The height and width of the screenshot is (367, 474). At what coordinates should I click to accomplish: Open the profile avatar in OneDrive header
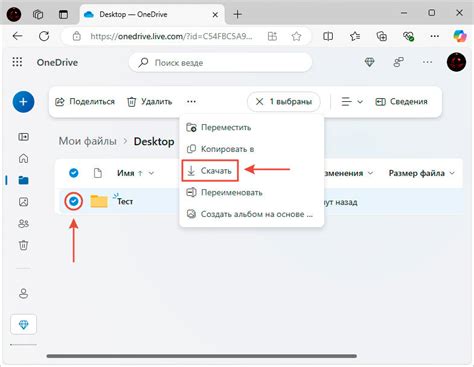456,62
